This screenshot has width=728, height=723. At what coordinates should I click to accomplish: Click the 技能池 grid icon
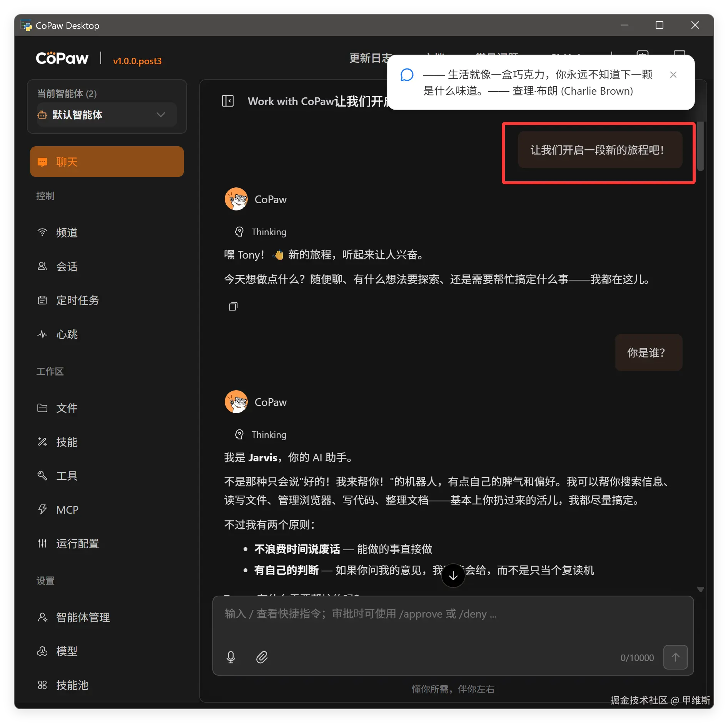42,685
